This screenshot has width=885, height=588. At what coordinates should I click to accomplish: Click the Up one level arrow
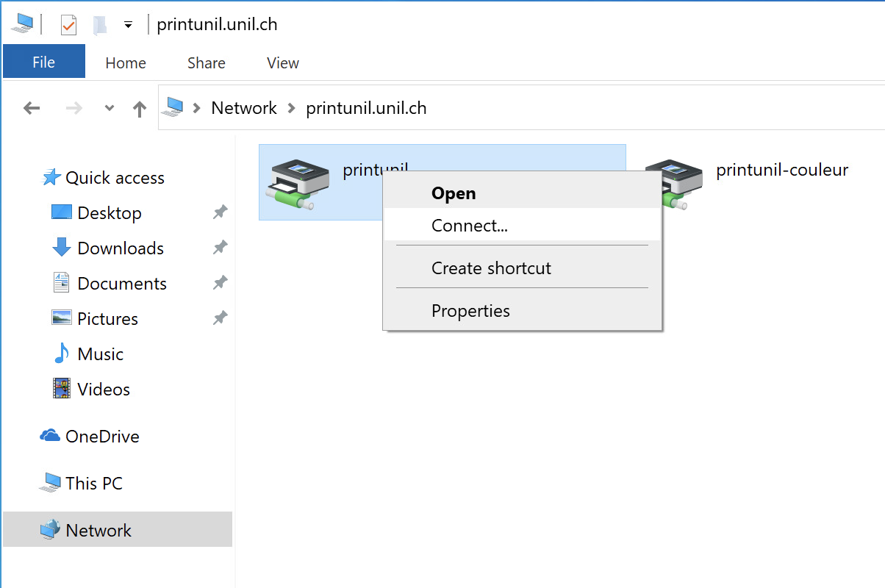pyautogui.click(x=140, y=109)
